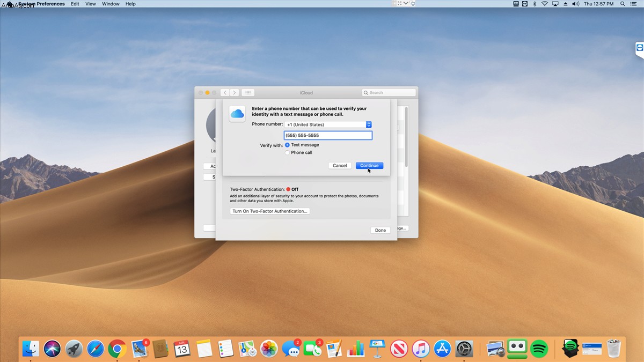
Task: Open Keynote from the Dock
Action: click(x=377, y=349)
